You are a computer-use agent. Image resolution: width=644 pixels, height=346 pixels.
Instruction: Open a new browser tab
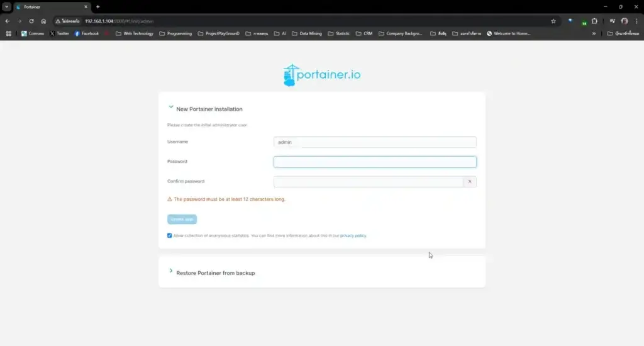click(x=97, y=7)
